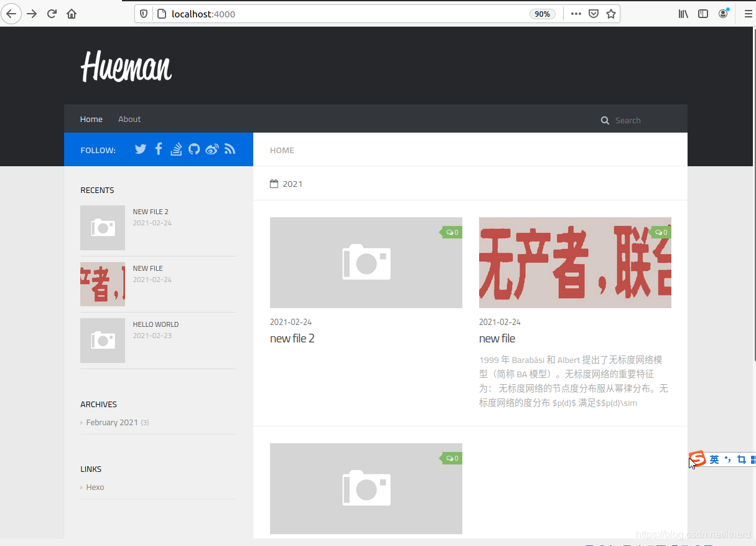
Task: Open the blog's Twitter follow icon
Action: [140, 149]
